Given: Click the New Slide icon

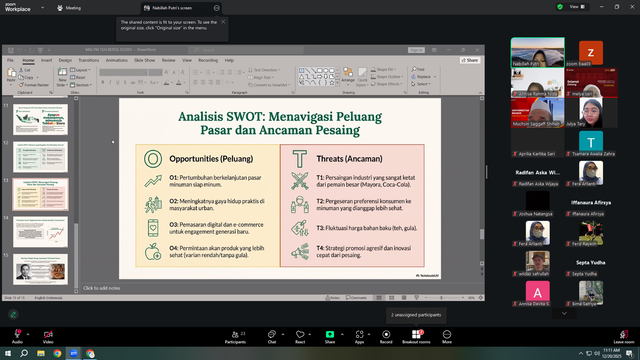Looking at the screenshot, I should [62, 73].
